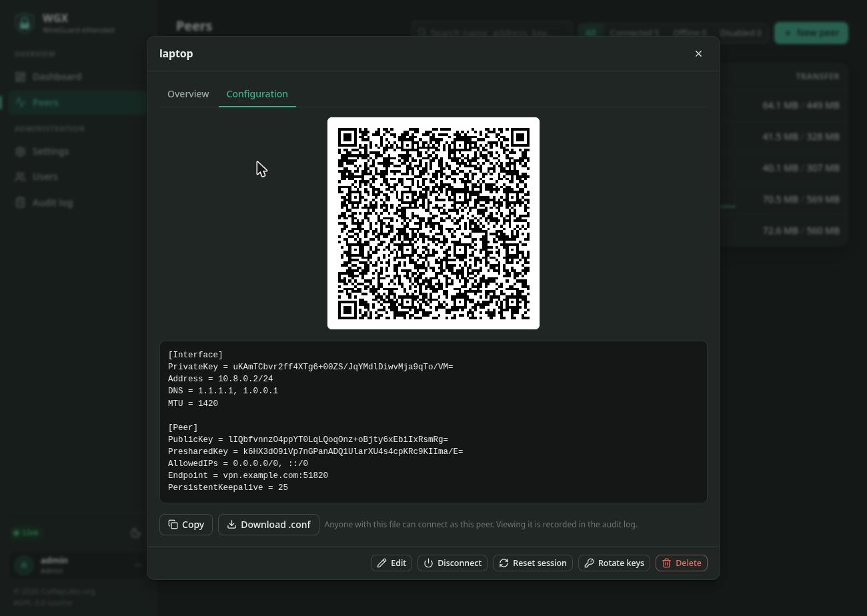Click the download icon beside Download .conf
This screenshot has height=616, width=867.
(231, 525)
